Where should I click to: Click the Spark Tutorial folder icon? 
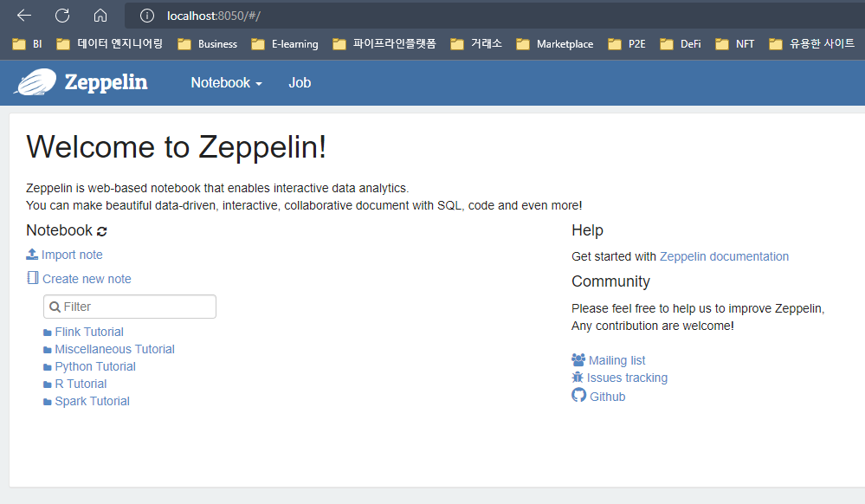coord(48,403)
